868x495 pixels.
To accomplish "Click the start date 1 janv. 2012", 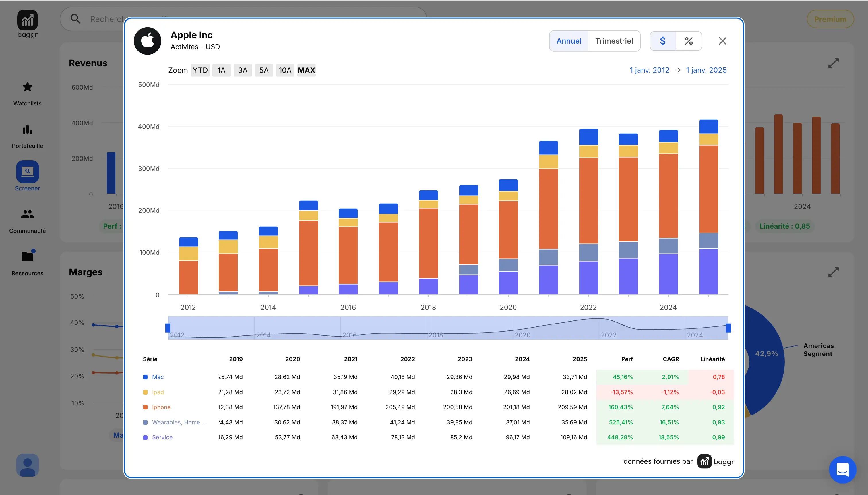I will pyautogui.click(x=649, y=70).
